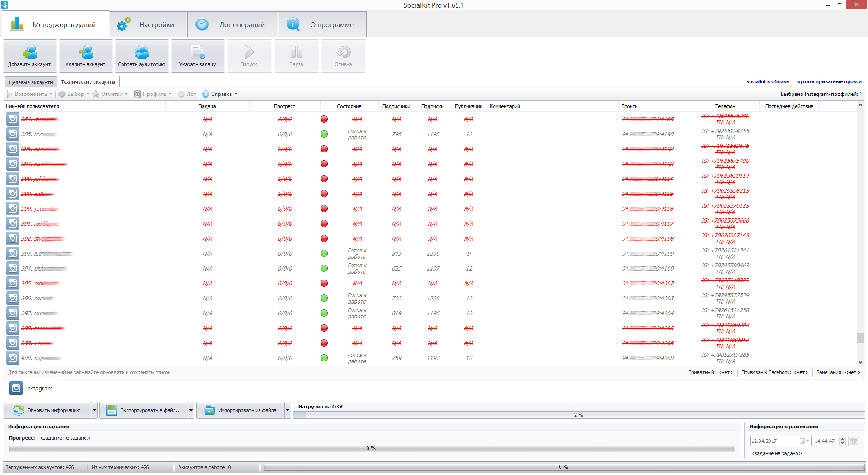868x475 pixels.
Task: Expand the Справка dropdown menu
Action: tap(236, 94)
